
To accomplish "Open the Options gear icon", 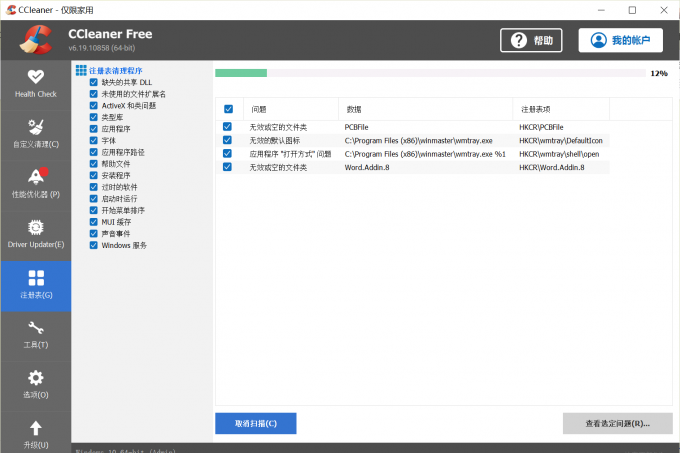I will [36, 378].
